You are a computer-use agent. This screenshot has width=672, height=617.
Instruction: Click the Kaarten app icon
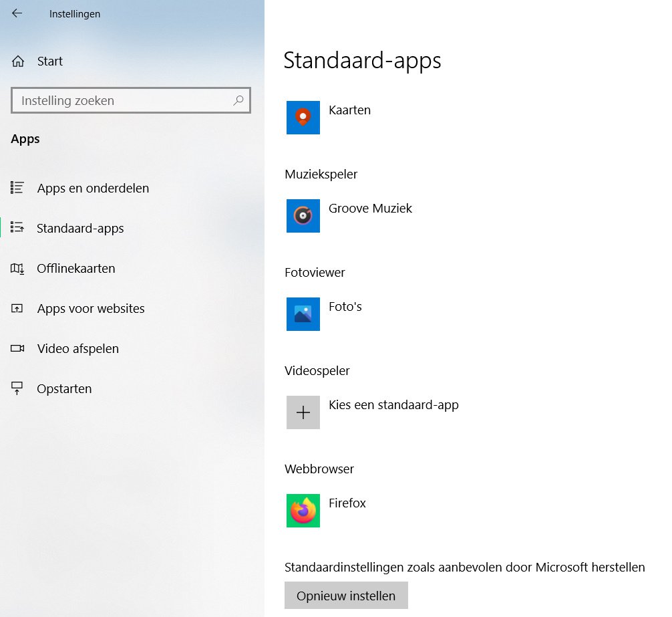click(x=303, y=118)
